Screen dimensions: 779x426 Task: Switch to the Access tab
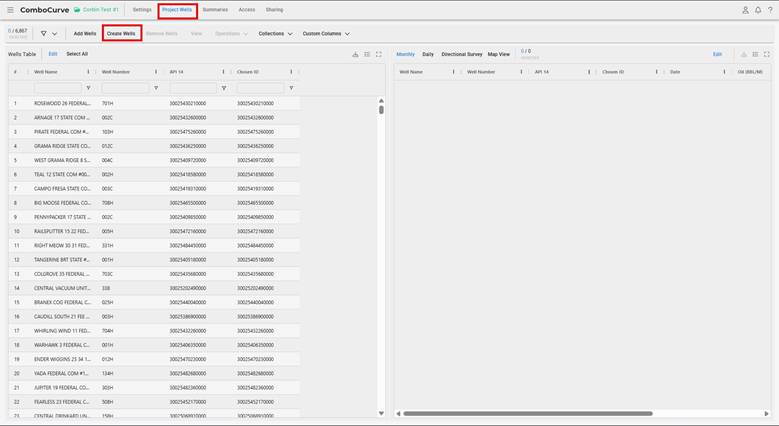point(246,10)
